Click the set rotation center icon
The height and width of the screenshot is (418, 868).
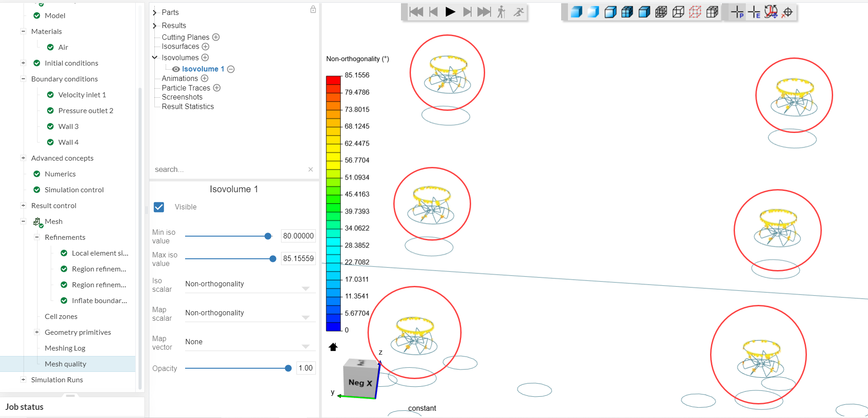click(x=787, y=12)
